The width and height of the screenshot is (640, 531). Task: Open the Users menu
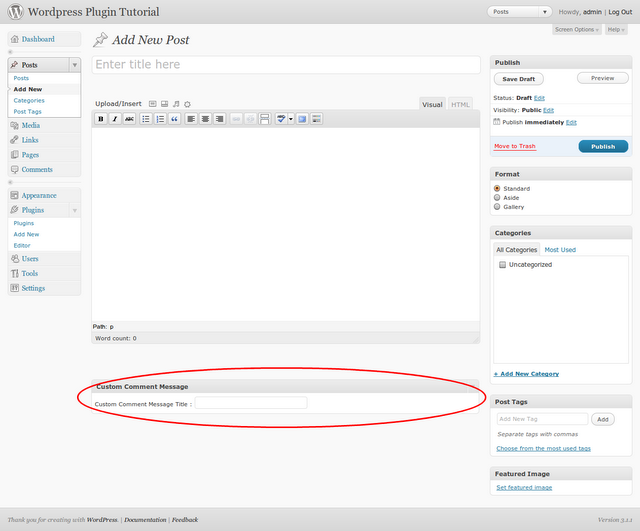pyautogui.click(x=30, y=258)
